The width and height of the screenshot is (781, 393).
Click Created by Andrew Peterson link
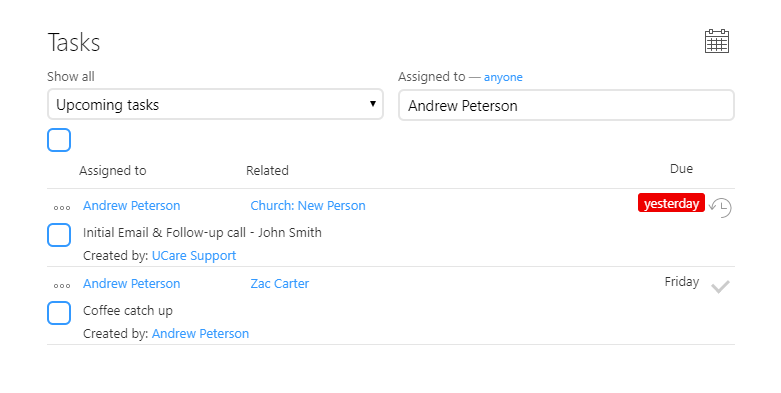200,334
